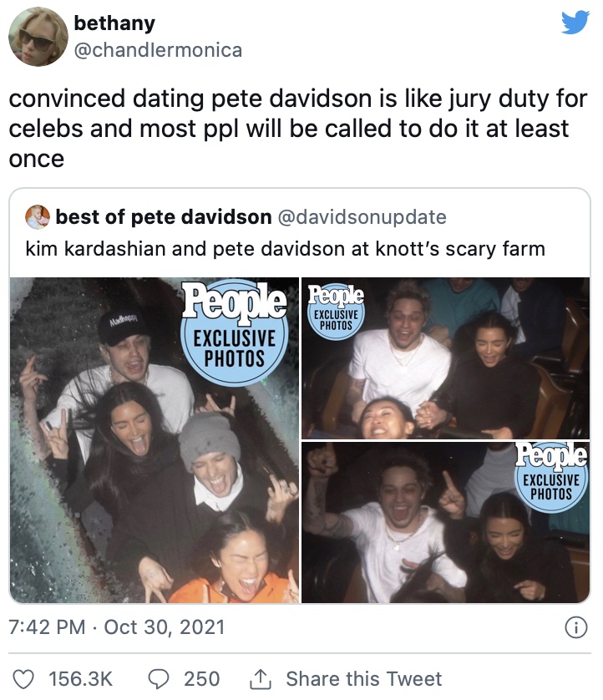Open the top right roller coaster photo
603x700 pixels.
[x=446, y=358]
